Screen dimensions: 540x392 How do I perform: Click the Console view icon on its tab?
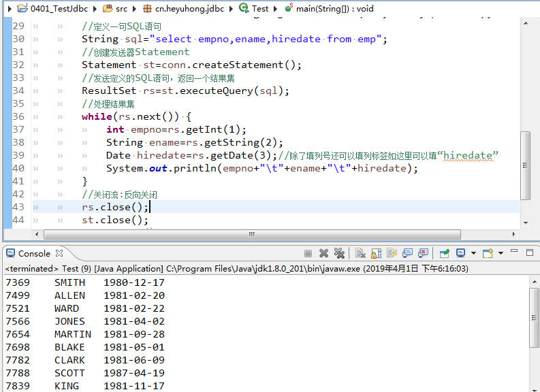click(11, 253)
